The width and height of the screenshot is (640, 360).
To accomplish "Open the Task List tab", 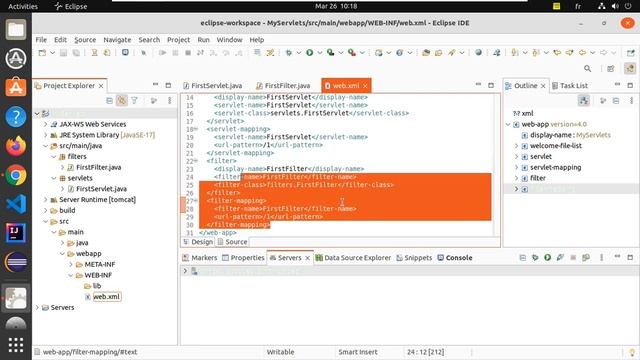I will tap(570, 86).
